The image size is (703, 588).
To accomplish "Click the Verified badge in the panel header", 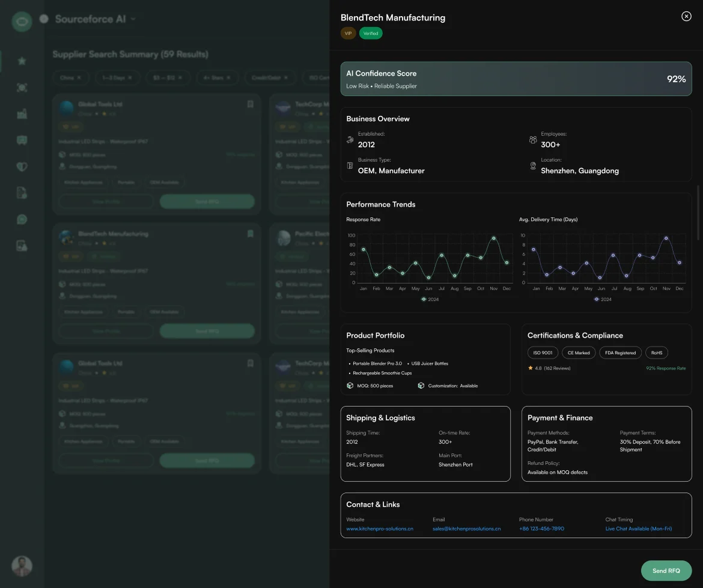I will tap(370, 33).
